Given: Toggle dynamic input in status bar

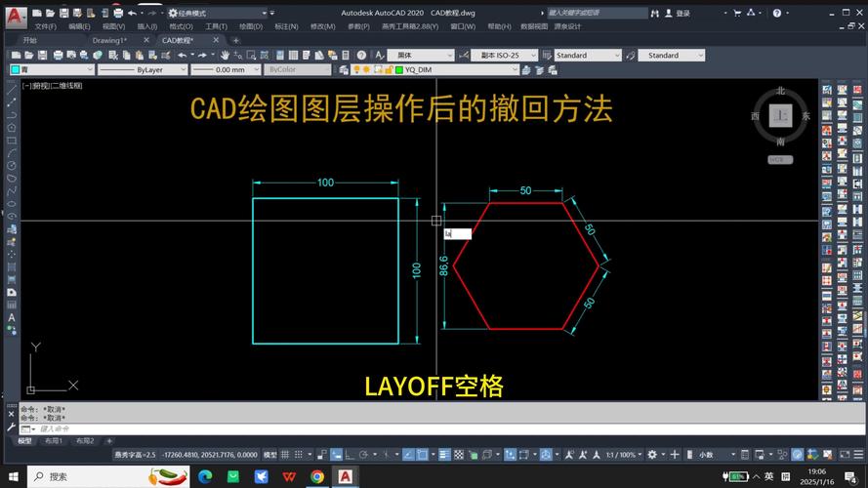Looking at the screenshot, I should coord(337,454).
